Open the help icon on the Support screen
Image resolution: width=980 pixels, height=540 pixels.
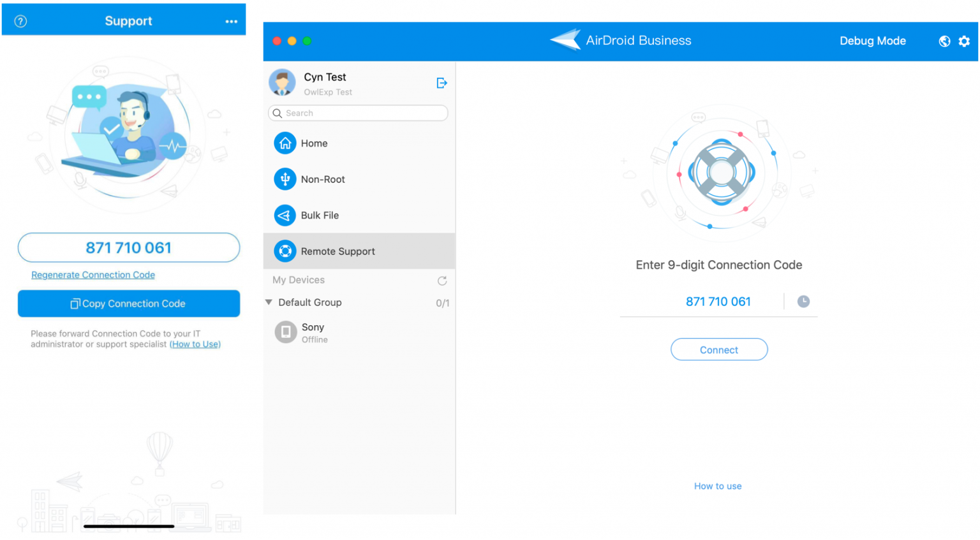tap(20, 20)
